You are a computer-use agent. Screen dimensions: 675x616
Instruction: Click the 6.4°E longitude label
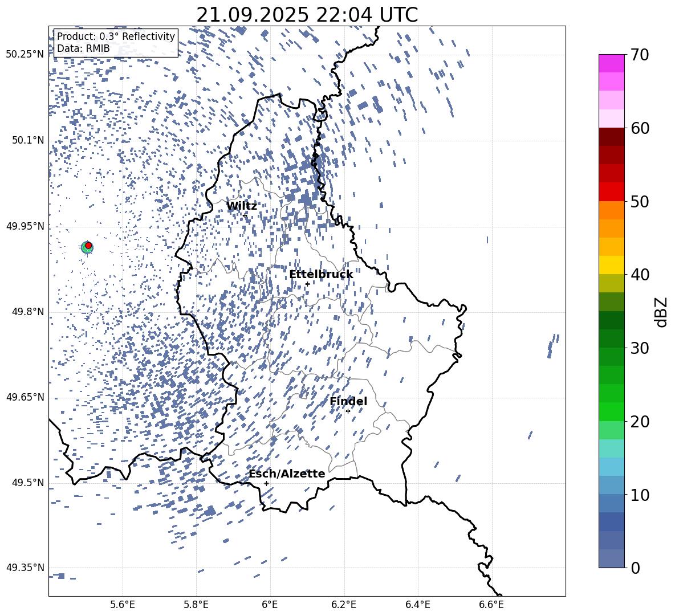pos(418,605)
